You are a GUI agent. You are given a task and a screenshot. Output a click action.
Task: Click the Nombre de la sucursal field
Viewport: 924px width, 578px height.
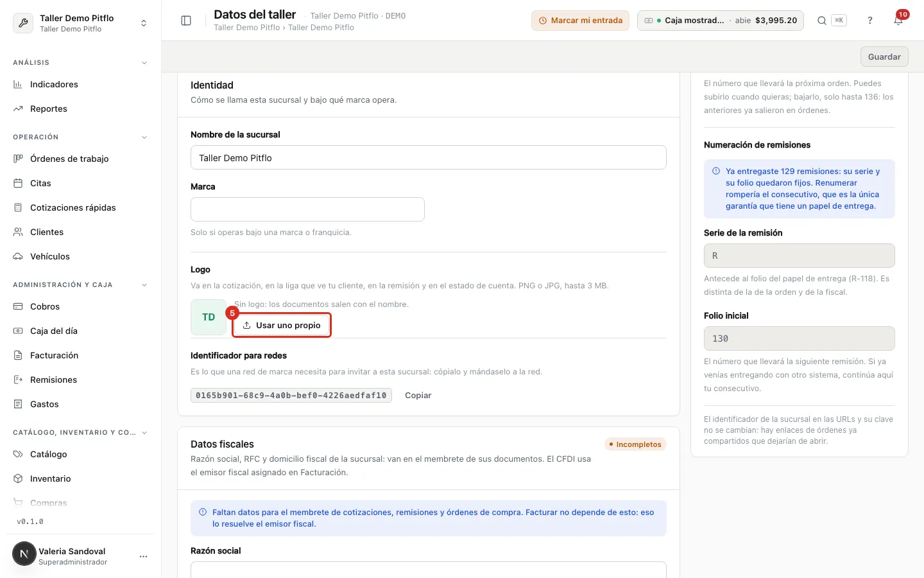click(429, 157)
